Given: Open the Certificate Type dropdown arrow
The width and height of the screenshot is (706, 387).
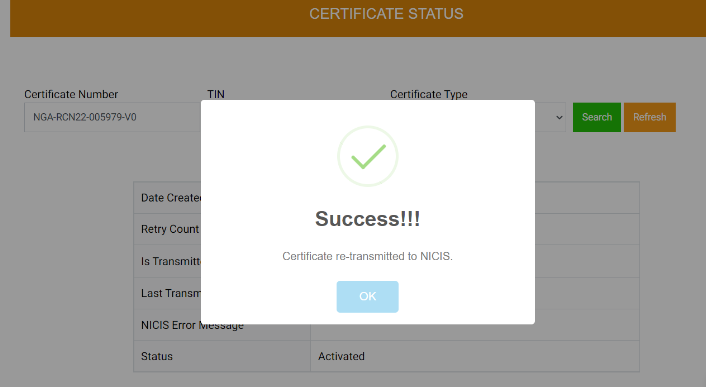Looking at the screenshot, I should (x=559, y=117).
